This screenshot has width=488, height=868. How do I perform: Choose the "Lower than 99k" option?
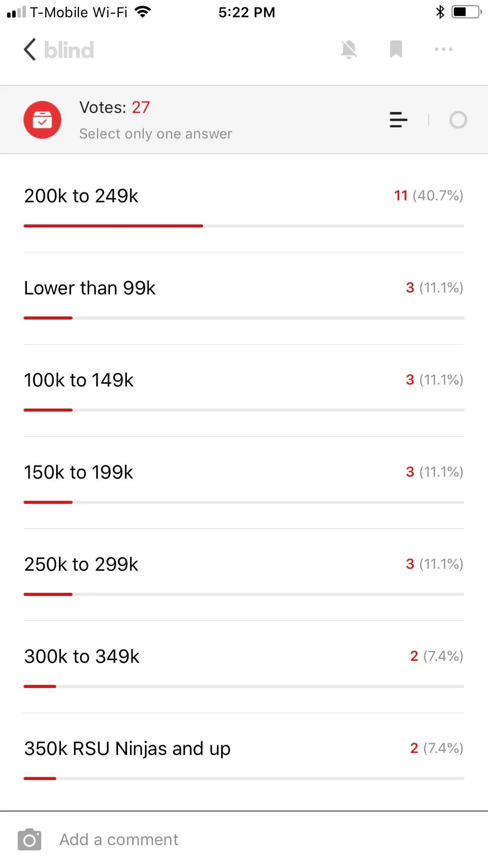[90, 288]
